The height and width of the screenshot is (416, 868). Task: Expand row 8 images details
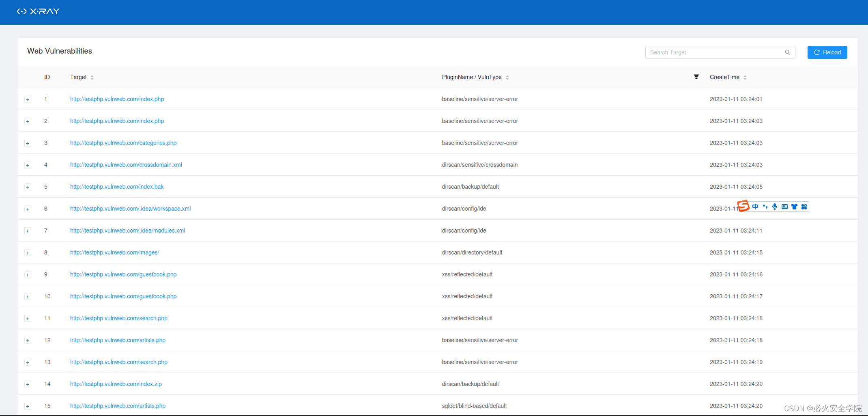pos(28,253)
